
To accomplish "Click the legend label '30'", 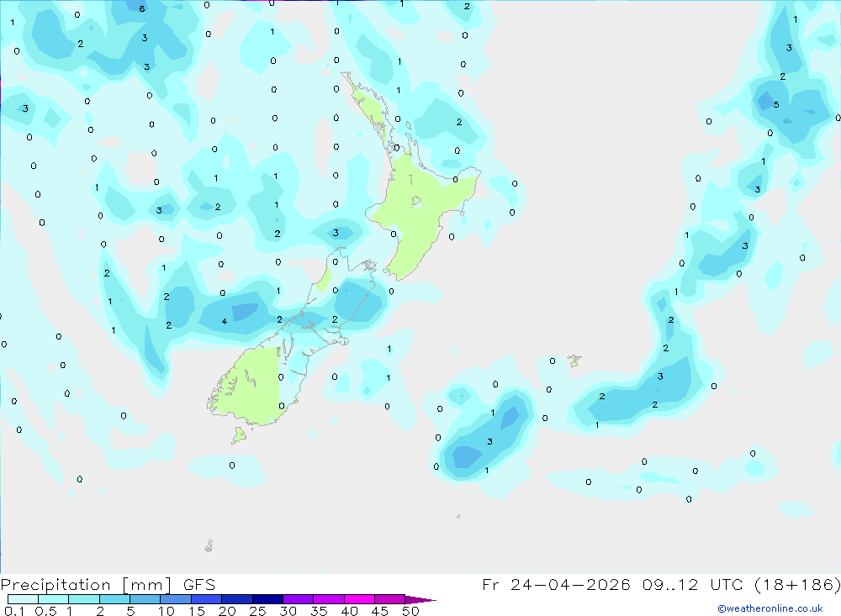I will click(288, 611).
